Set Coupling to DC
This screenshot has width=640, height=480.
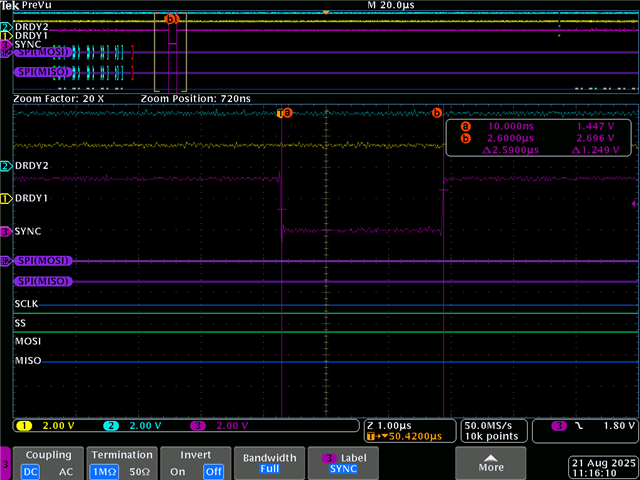point(33,472)
